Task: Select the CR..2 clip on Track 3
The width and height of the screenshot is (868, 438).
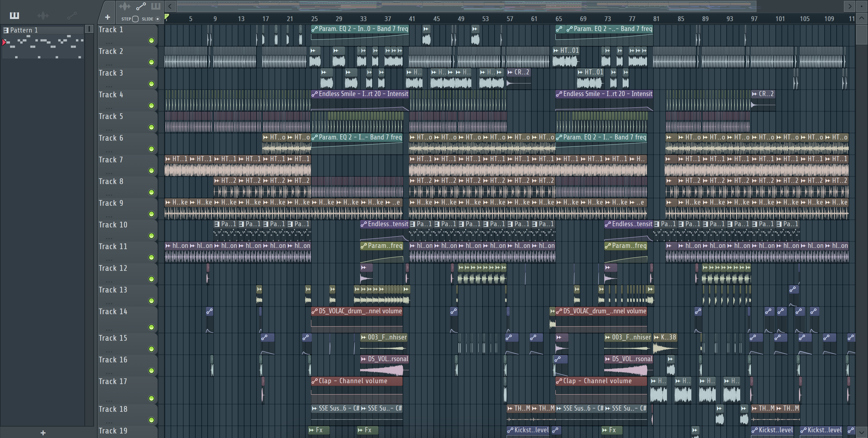Action: tap(519, 78)
